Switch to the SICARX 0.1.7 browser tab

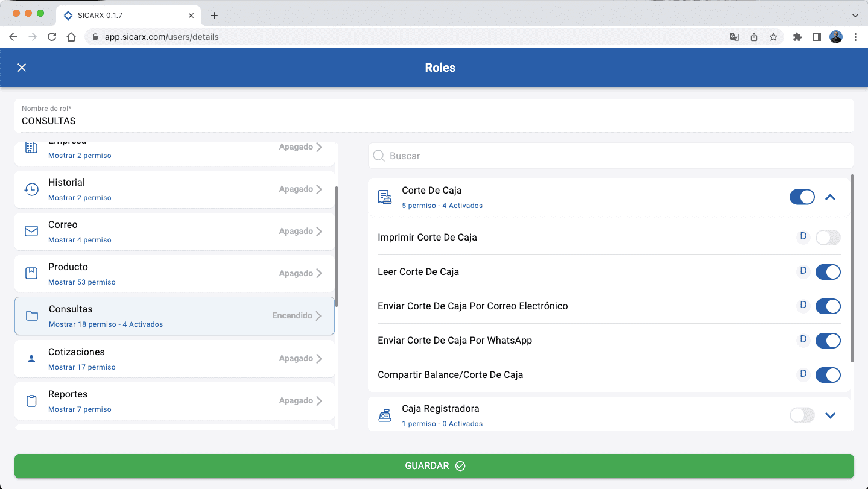(127, 16)
